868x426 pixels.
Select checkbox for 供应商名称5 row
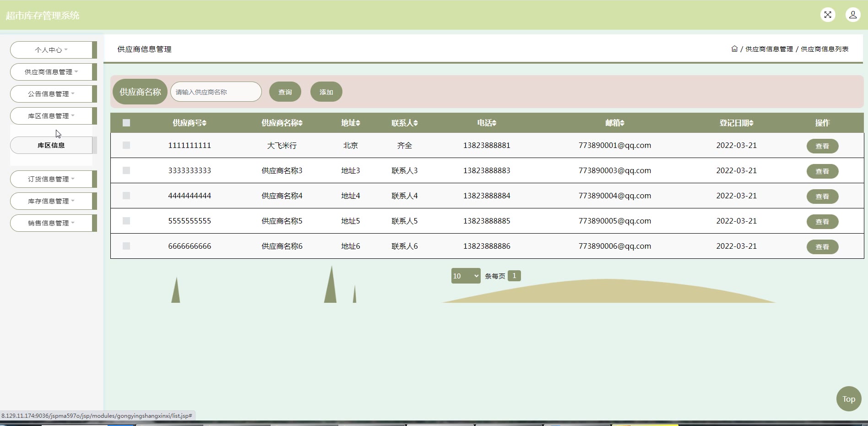[126, 221]
